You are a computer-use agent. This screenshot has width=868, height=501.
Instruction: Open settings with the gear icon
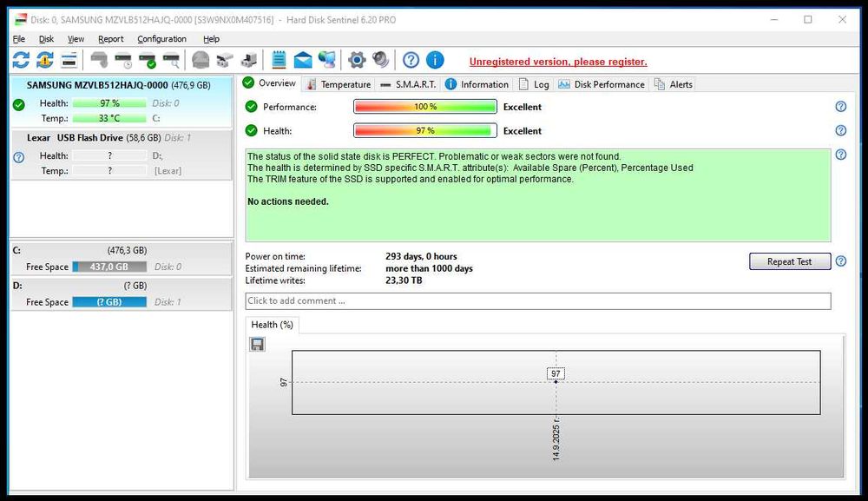(x=357, y=60)
